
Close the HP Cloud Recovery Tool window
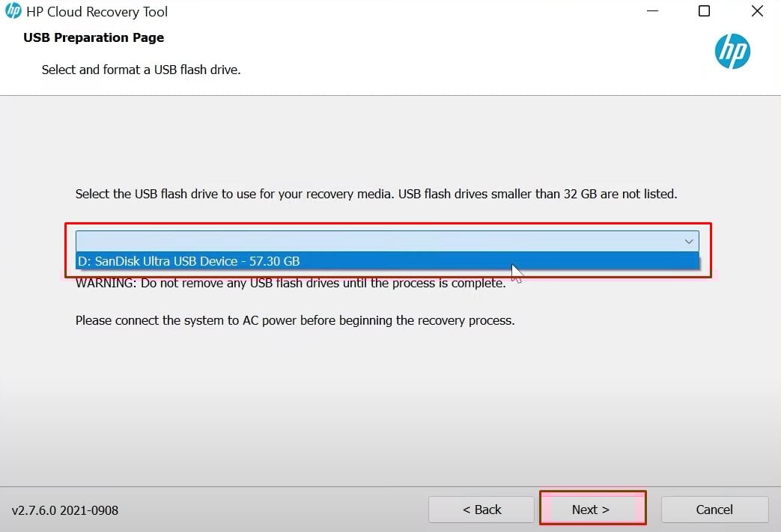pyautogui.click(x=757, y=11)
